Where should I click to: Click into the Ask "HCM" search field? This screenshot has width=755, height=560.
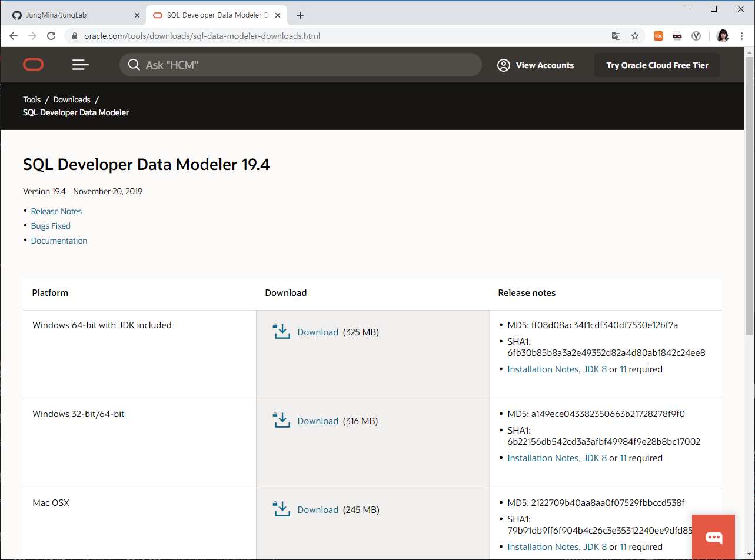tap(300, 65)
